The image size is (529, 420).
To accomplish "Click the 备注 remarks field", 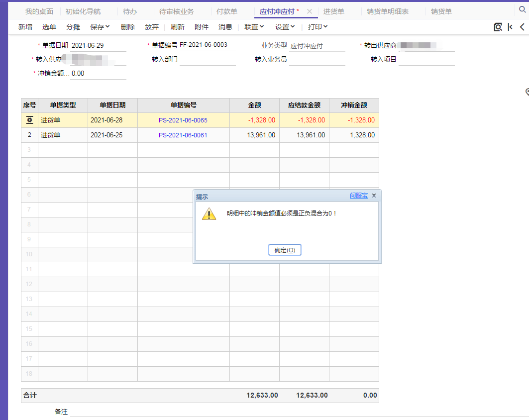I will click(299, 412).
